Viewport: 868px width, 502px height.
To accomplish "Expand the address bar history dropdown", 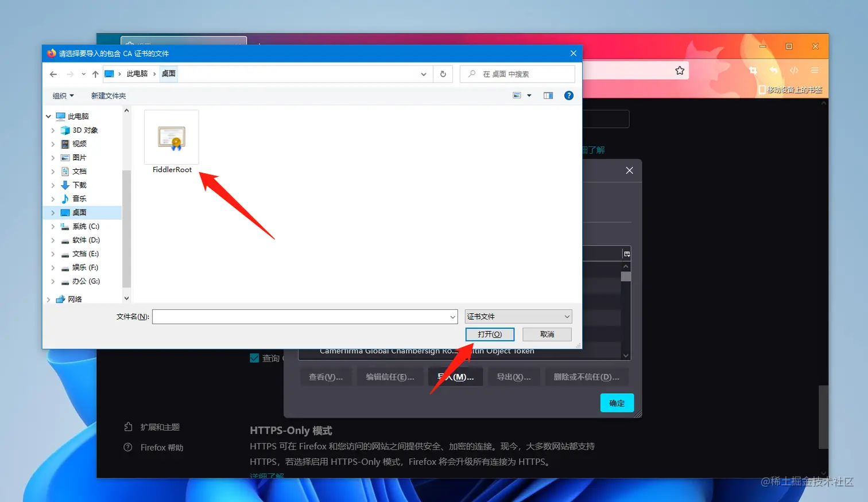I will (x=424, y=74).
